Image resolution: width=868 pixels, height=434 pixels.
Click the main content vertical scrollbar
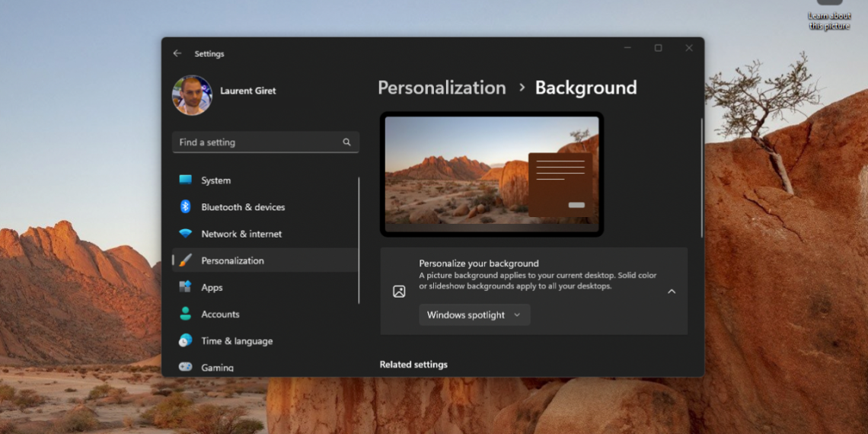click(x=701, y=178)
